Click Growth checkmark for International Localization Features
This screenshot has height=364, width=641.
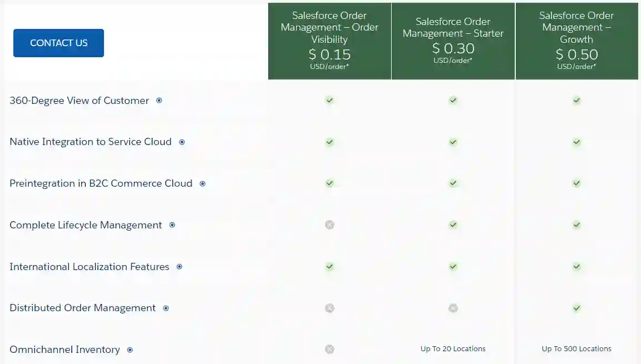tap(576, 267)
